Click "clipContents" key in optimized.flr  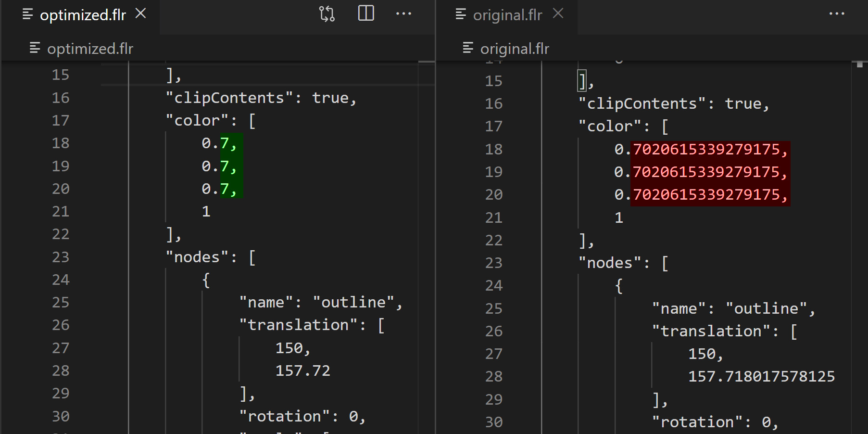pos(229,98)
